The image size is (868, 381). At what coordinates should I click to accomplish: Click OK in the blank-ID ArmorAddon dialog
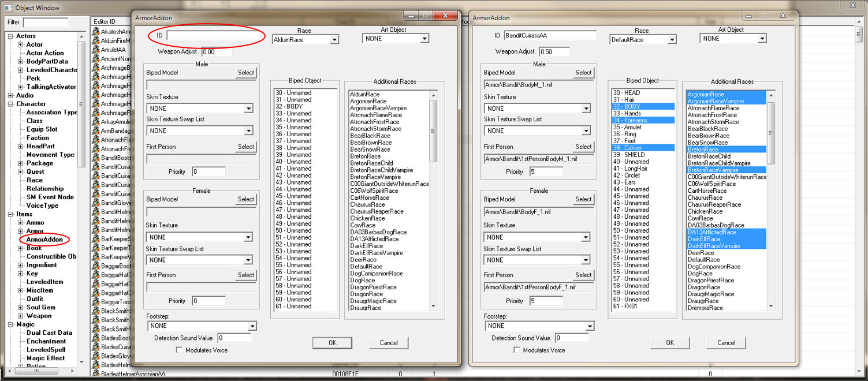click(332, 342)
